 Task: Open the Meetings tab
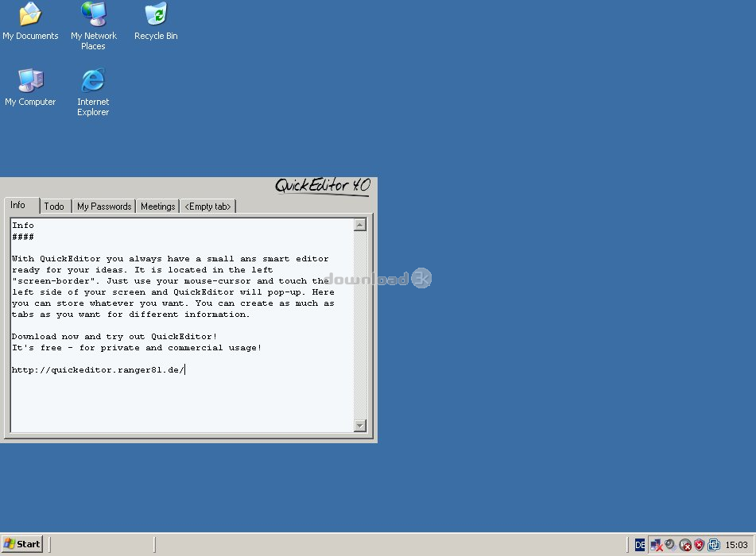[157, 207]
